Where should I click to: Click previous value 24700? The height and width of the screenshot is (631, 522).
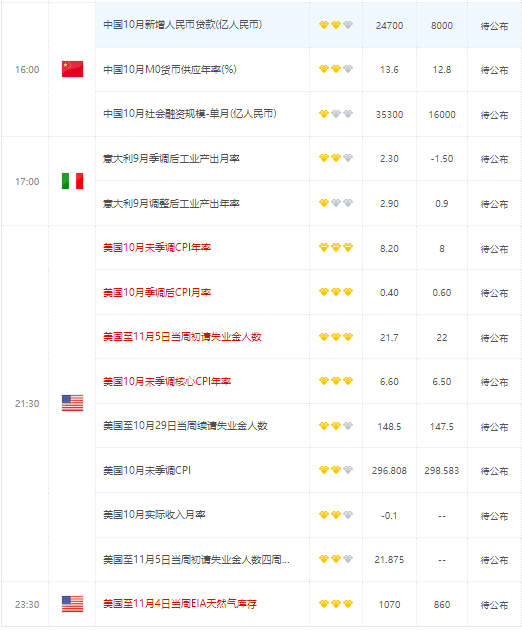tap(389, 26)
